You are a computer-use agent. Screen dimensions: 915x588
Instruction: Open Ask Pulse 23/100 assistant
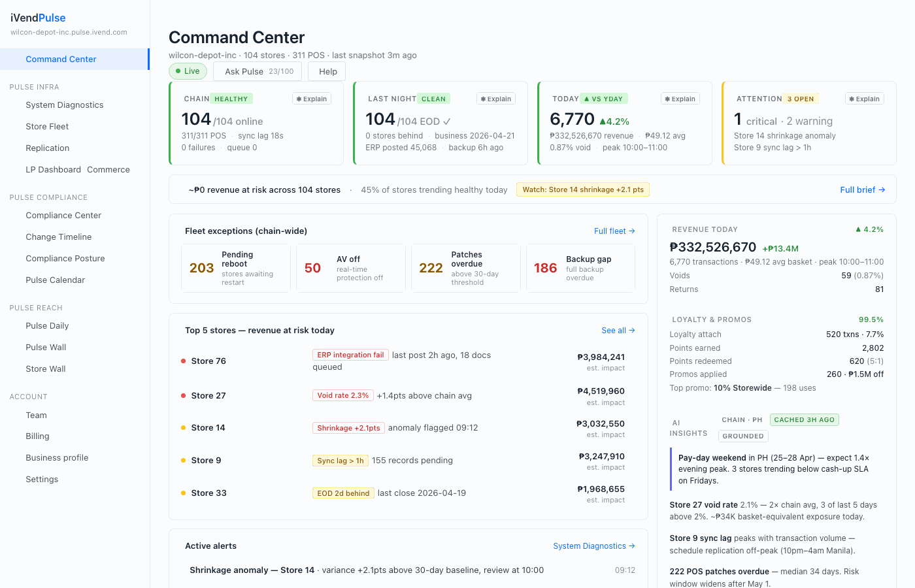click(x=259, y=71)
